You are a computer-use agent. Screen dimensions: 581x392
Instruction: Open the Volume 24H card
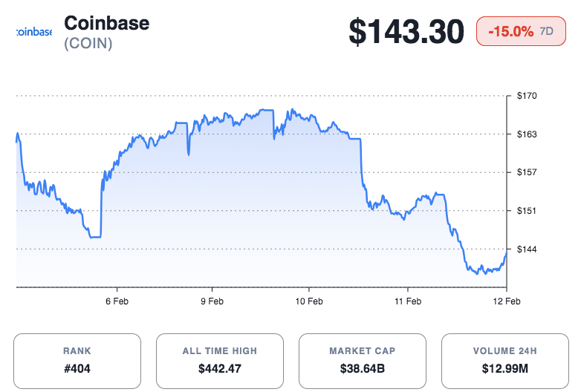coord(505,361)
